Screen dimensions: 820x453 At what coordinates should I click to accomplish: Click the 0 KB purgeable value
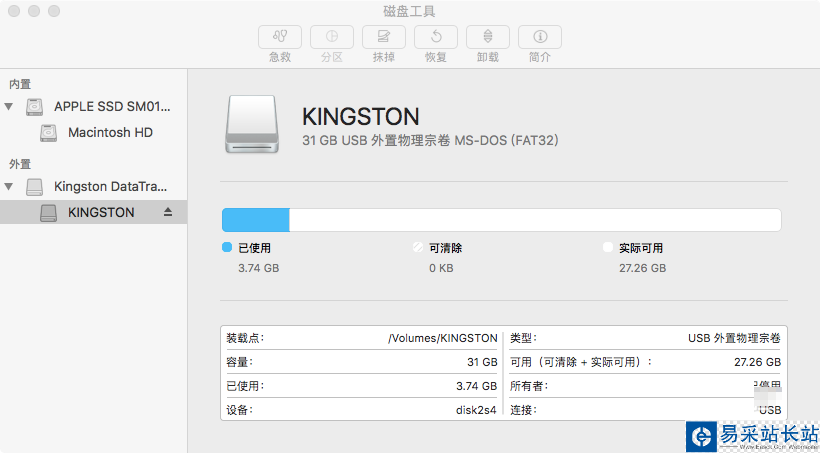(x=441, y=268)
